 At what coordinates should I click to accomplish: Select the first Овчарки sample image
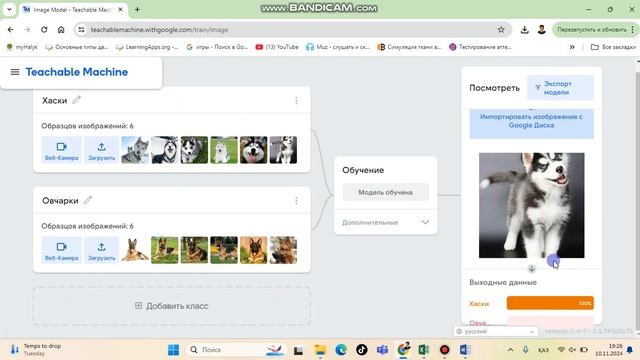click(x=135, y=250)
